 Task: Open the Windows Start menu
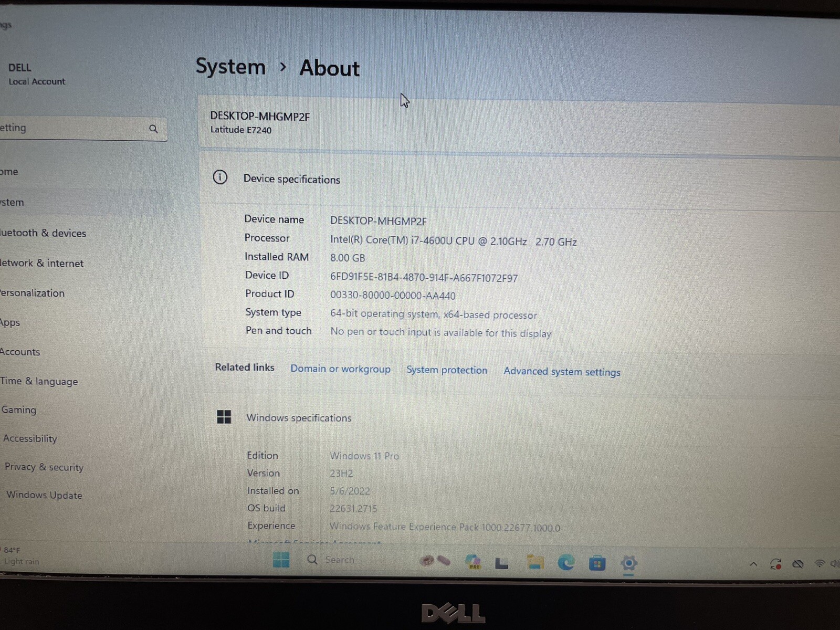coord(281,560)
